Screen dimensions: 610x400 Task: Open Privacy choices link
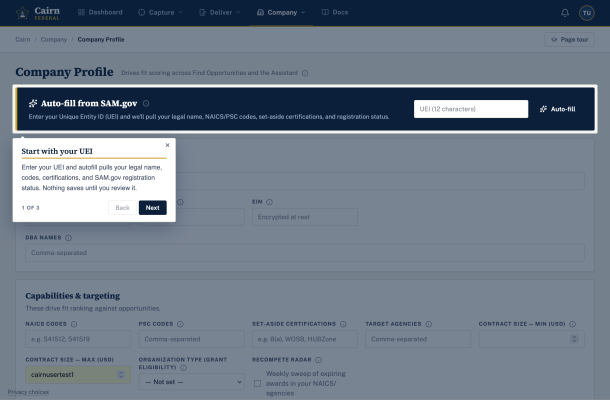click(x=28, y=392)
